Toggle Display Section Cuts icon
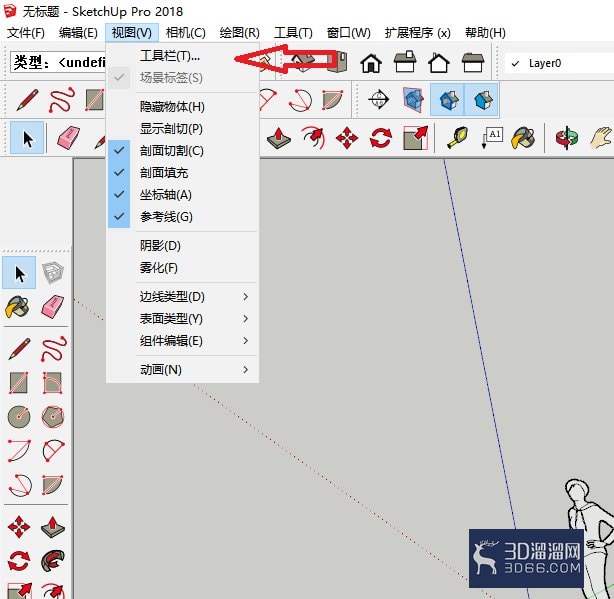Viewport: 614px width, 599px height. tap(447, 100)
